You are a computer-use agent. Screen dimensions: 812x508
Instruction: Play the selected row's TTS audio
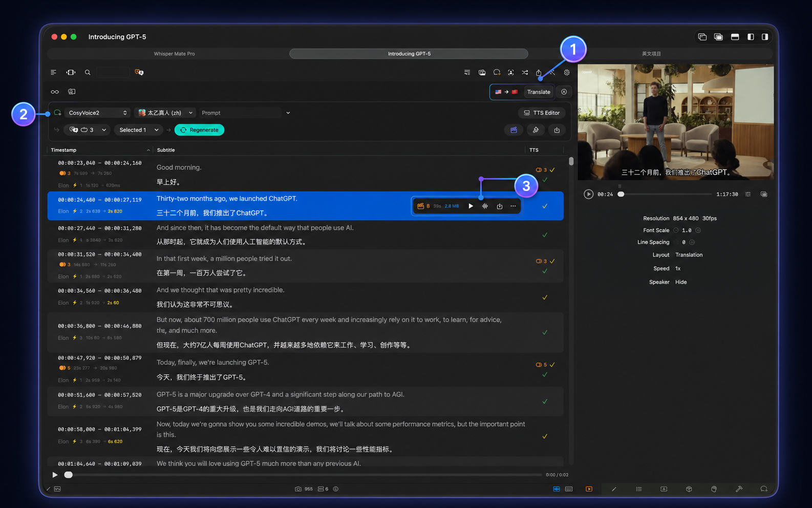pyautogui.click(x=471, y=206)
